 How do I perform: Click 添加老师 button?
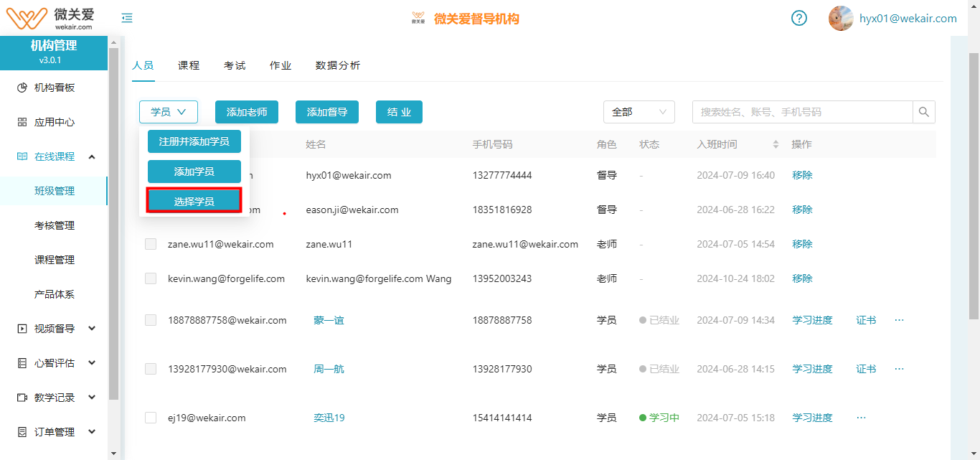247,112
